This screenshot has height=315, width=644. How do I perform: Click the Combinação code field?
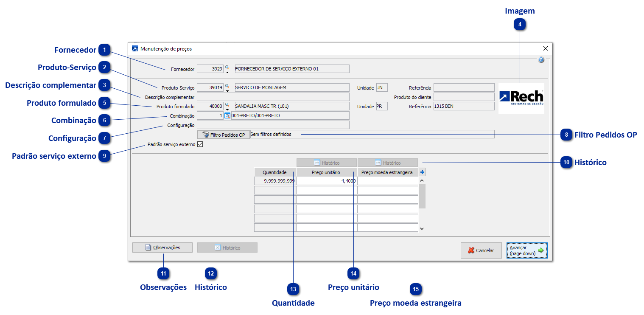[210, 115]
